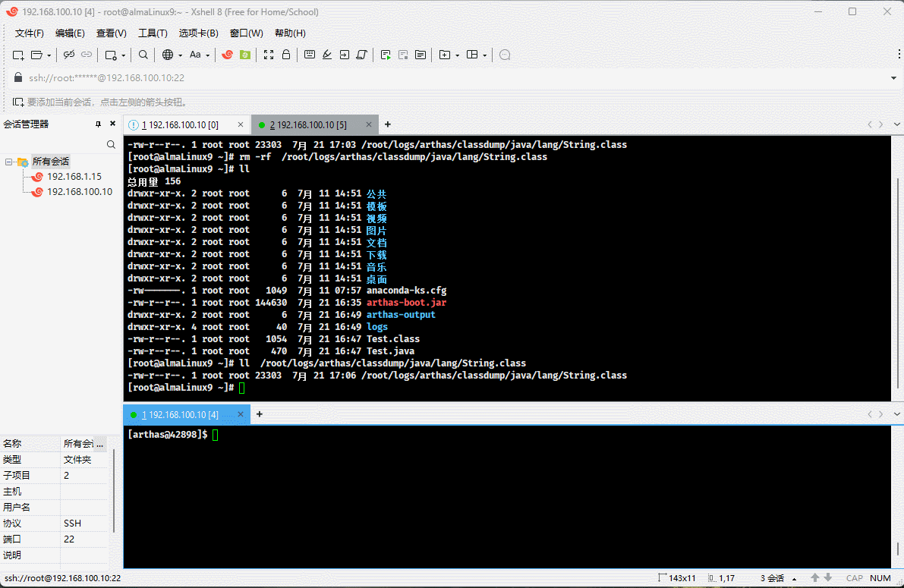Viewport: 904px width, 588px height.
Task: Expand the encoding globe dropdown arrow
Action: coord(180,55)
